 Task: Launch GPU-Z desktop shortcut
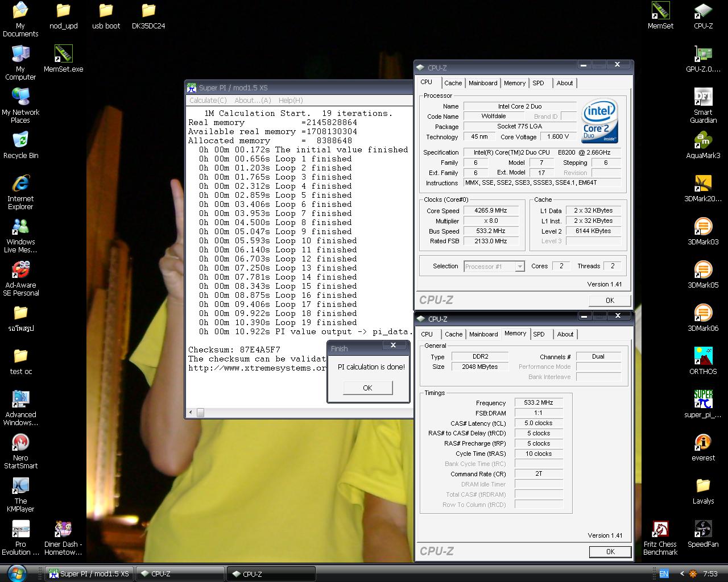(x=703, y=59)
